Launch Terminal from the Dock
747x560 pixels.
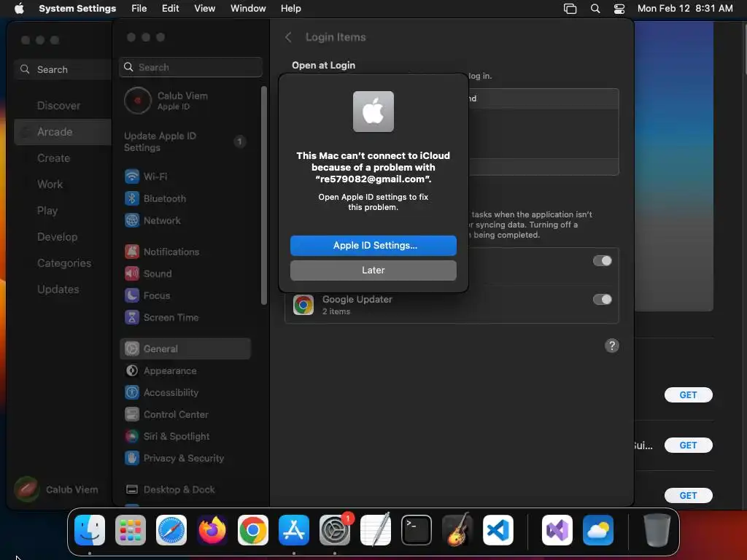pos(417,530)
